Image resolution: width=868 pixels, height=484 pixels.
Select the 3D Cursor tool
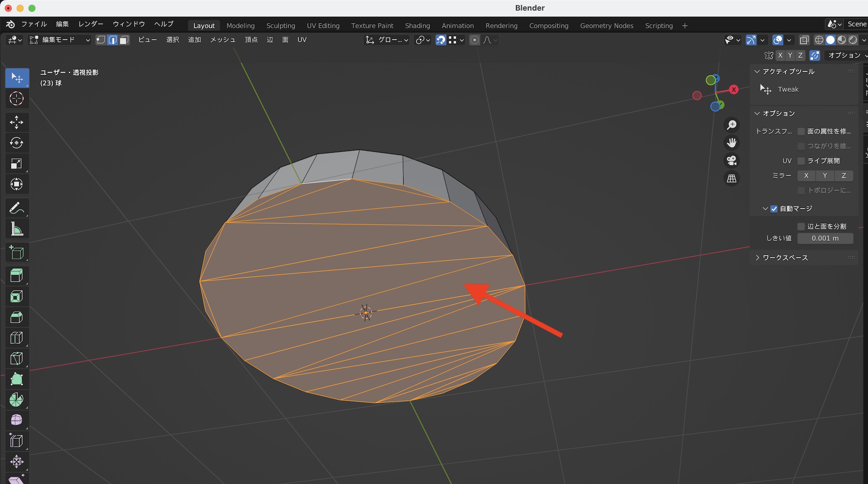click(x=16, y=98)
